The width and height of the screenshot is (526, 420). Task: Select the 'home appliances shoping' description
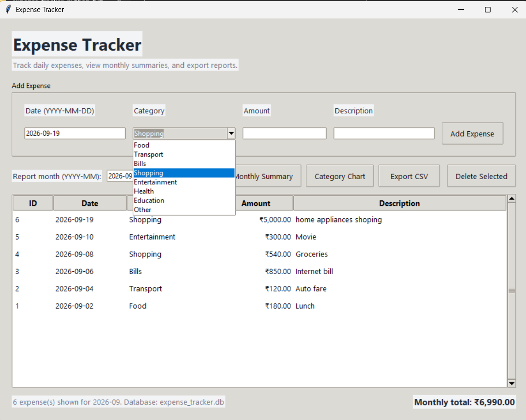[x=339, y=220]
